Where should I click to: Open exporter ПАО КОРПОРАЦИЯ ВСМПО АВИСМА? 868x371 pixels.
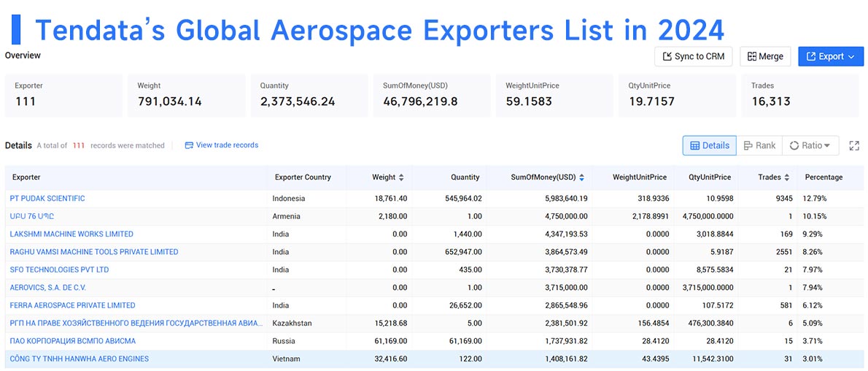(72, 340)
